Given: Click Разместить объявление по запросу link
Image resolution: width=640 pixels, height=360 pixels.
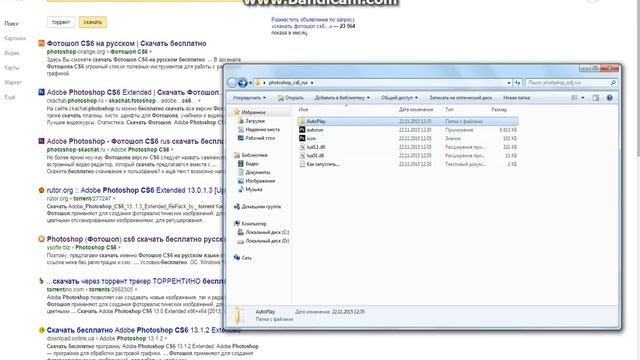Looking at the screenshot, I should [313, 22].
